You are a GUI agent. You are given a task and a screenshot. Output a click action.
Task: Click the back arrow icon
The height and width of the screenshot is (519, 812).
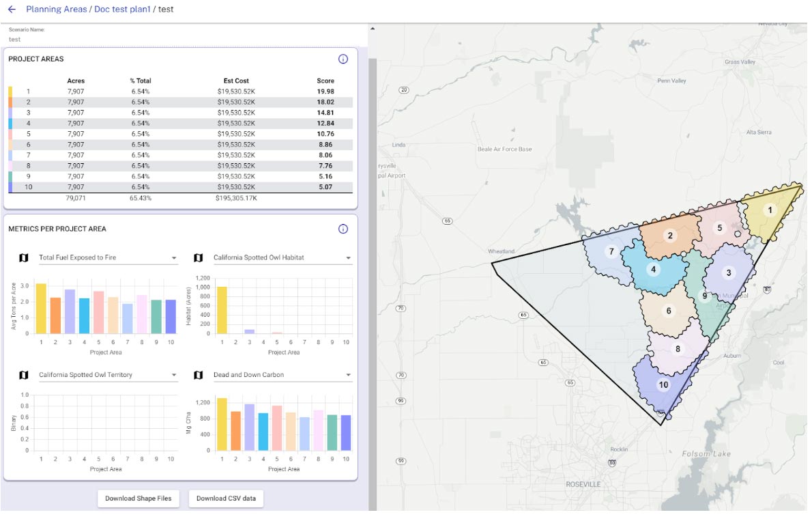pyautogui.click(x=12, y=10)
